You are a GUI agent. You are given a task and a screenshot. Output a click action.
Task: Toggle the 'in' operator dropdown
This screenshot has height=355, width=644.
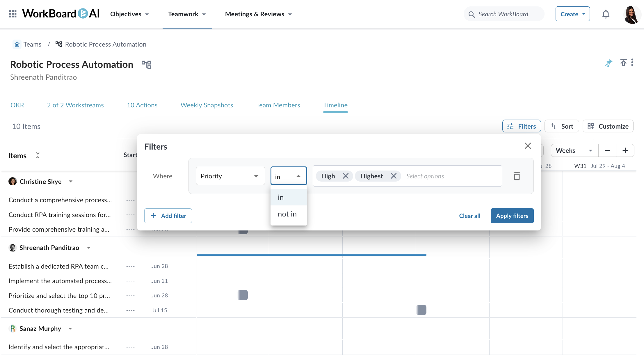click(x=289, y=176)
